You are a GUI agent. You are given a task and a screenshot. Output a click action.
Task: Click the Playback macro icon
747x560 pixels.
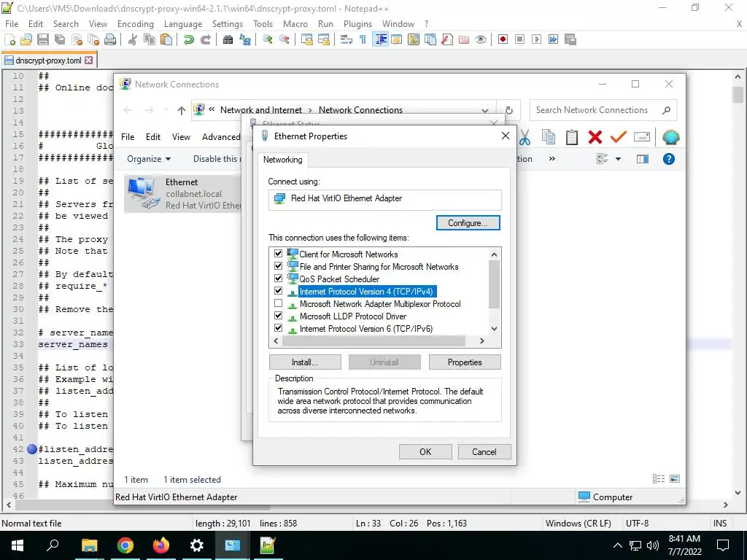(x=536, y=39)
